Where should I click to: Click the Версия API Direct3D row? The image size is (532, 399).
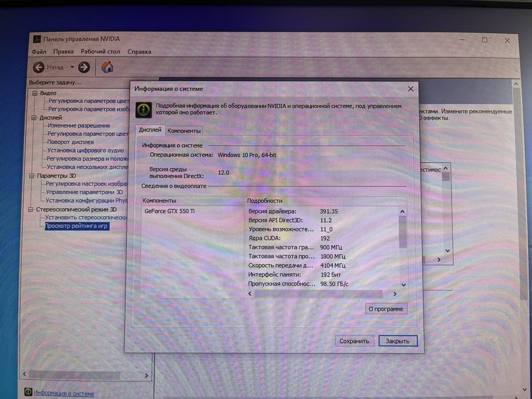click(x=322, y=220)
